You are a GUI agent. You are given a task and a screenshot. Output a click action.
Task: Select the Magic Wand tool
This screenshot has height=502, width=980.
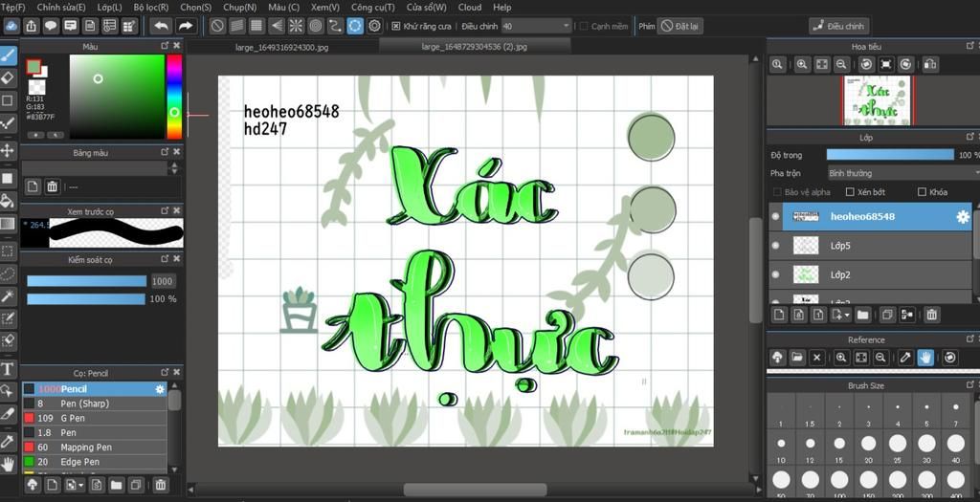[8, 296]
